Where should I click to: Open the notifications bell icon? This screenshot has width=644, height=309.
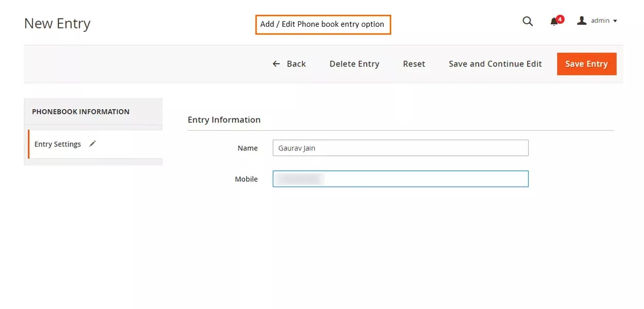554,22
